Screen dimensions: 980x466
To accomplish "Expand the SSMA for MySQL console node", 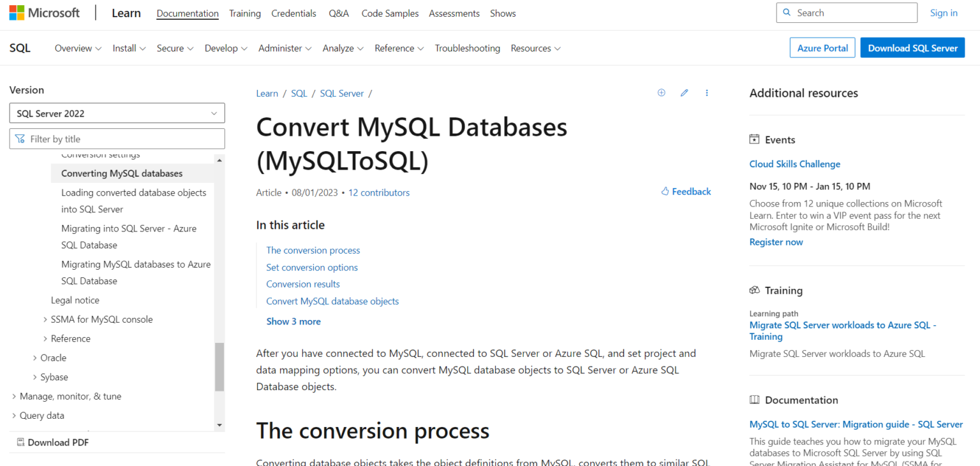I will click(45, 319).
